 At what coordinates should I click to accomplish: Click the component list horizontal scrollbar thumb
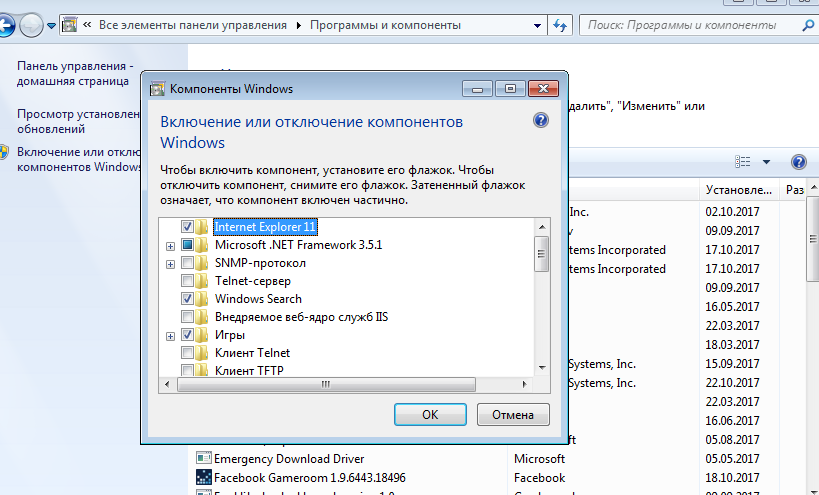point(326,384)
